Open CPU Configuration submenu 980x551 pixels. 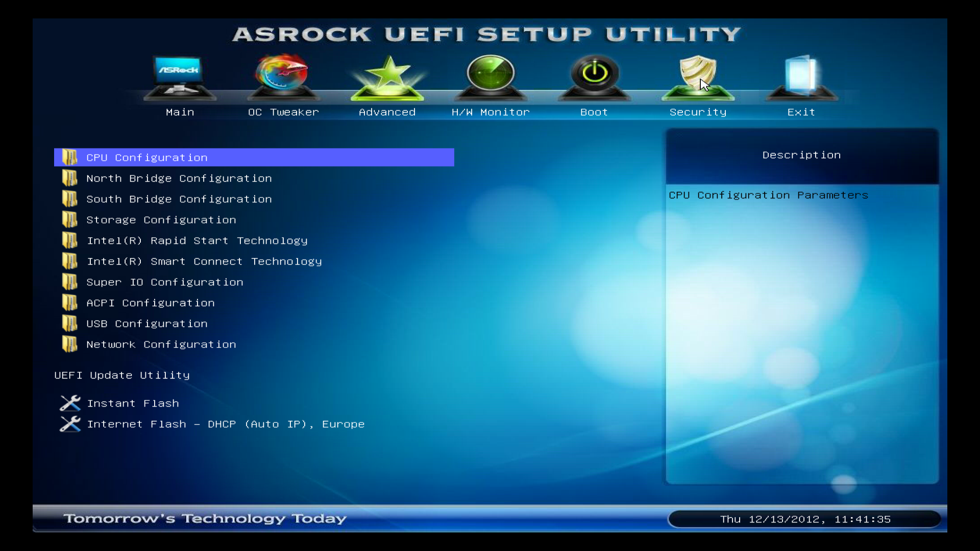147,158
